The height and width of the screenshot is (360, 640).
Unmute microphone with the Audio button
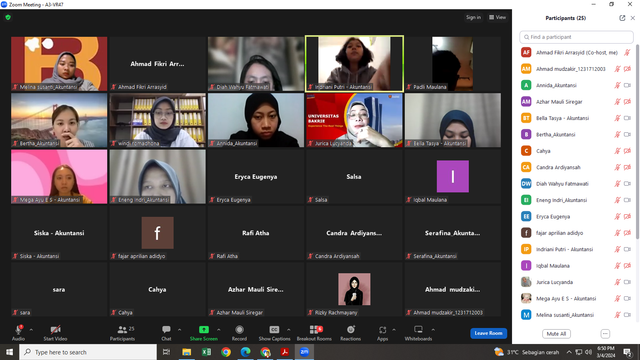coord(18,333)
